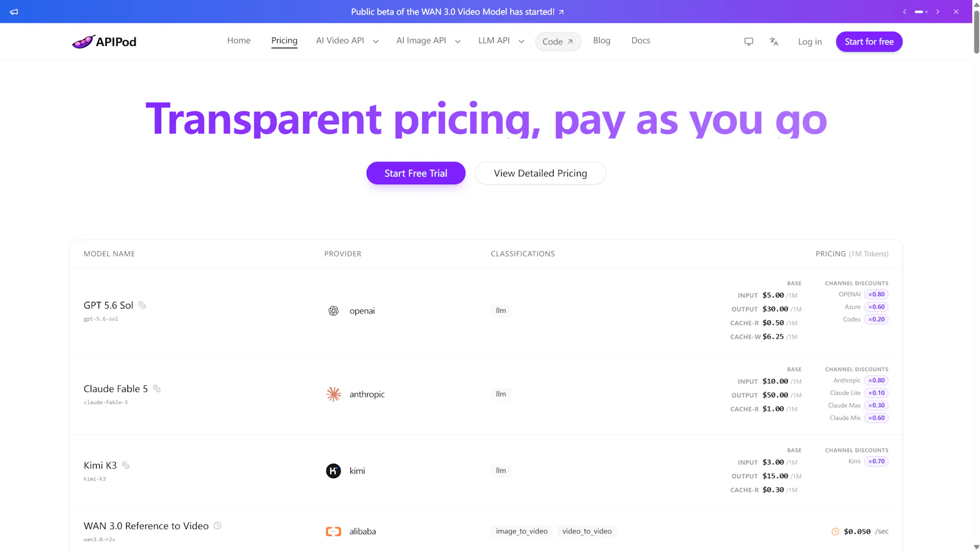Viewport: 980px width, 551px height.
Task: Open the Code external link
Action: 558,42
